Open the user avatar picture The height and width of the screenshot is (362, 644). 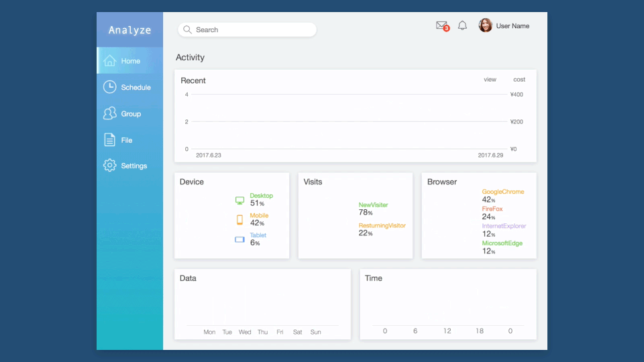point(485,25)
